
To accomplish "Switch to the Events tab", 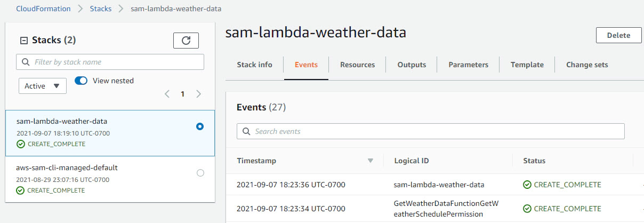I will [306, 65].
